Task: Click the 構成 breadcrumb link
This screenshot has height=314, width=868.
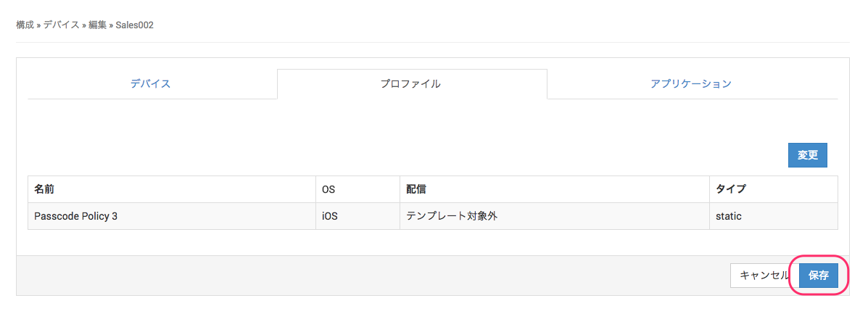Action: click(x=25, y=25)
